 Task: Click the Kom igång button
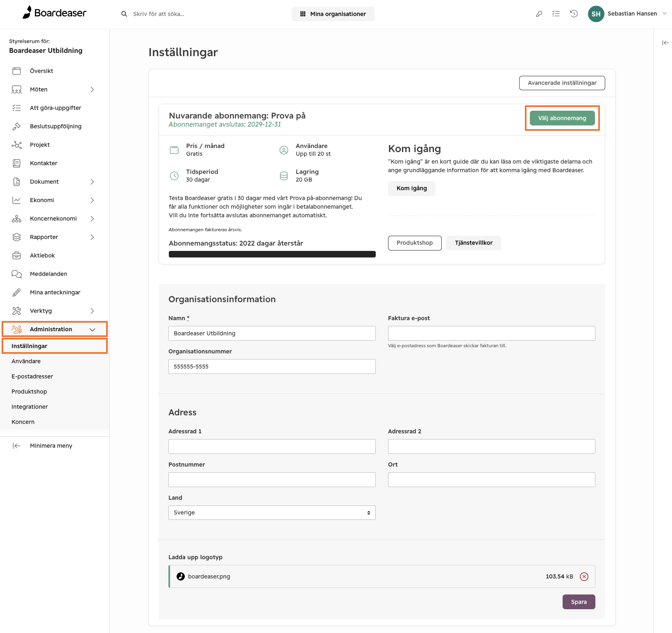pos(412,188)
